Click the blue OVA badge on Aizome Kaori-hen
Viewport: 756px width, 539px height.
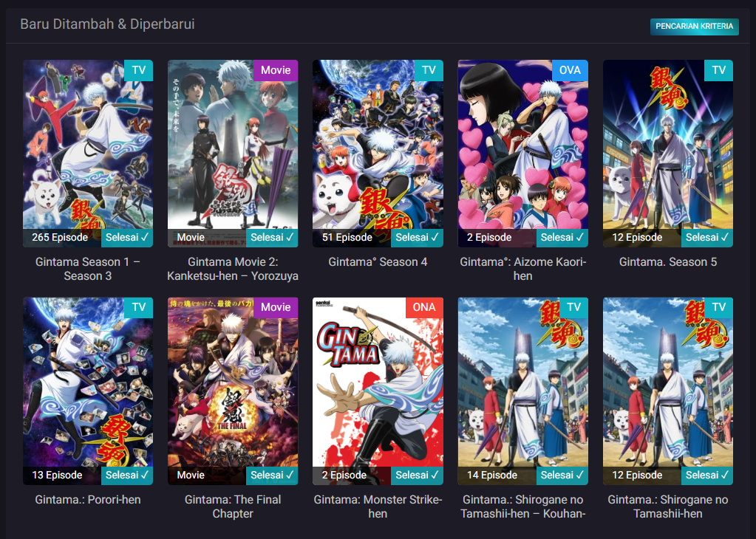tap(570, 70)
